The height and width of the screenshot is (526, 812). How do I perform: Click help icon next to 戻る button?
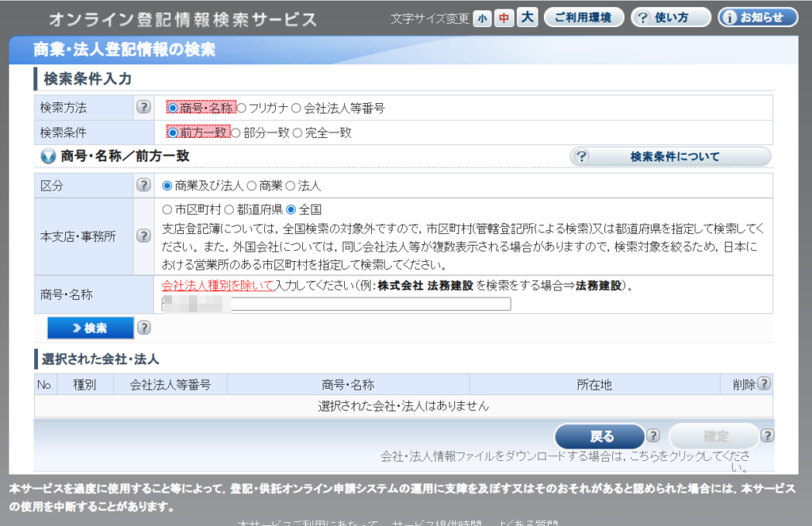[653, 436]
